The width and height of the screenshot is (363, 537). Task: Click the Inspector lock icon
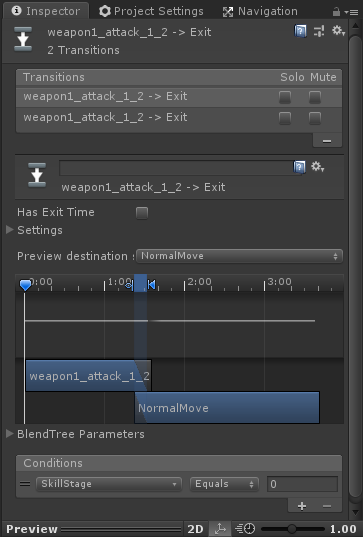[336, 12]
